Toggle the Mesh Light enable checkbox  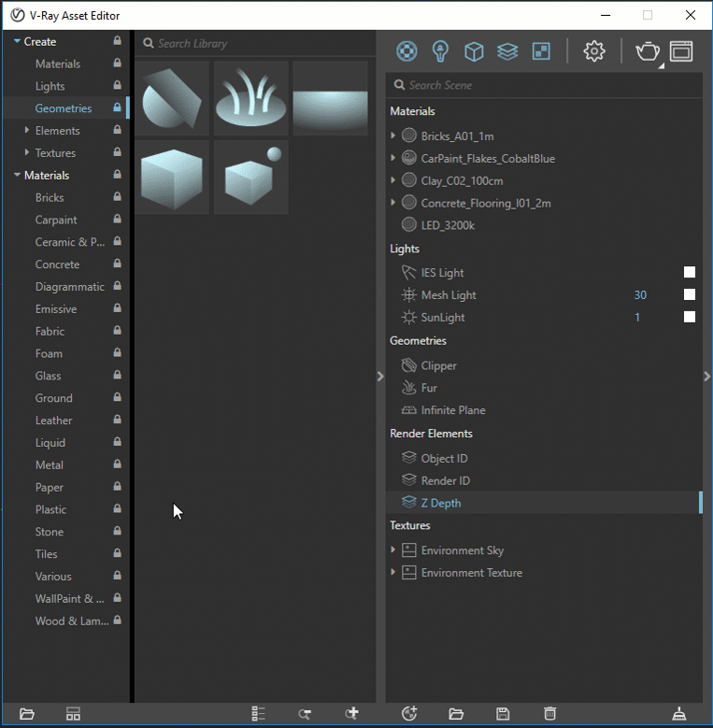(x=690, y=294)
